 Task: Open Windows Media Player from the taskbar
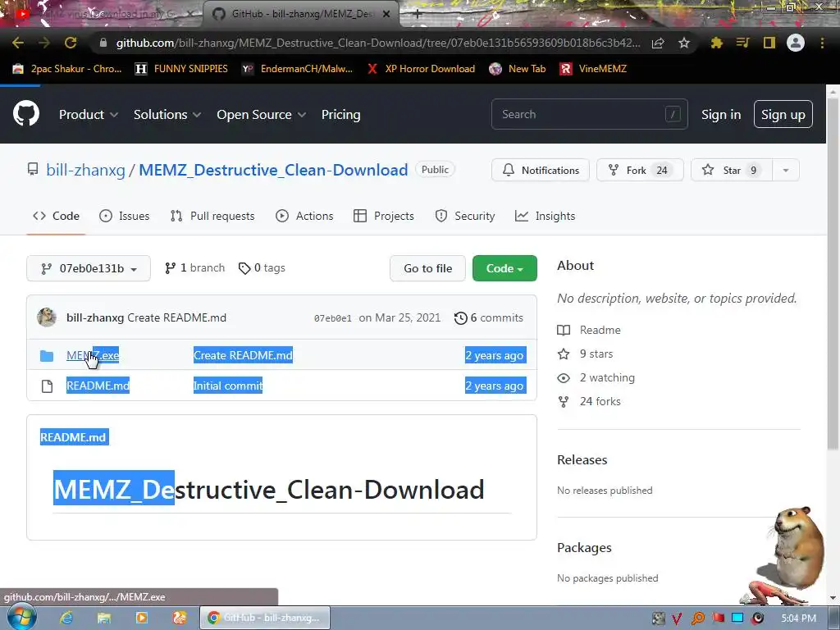[141, 618]
